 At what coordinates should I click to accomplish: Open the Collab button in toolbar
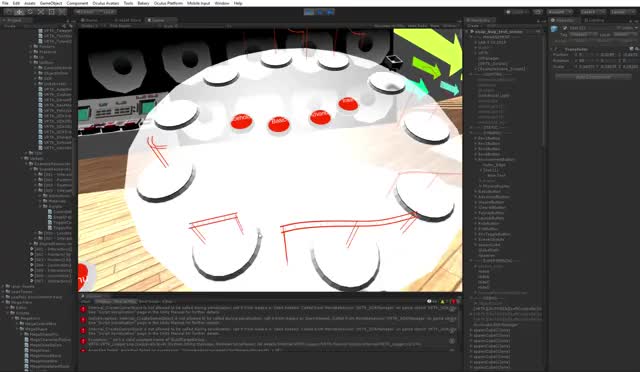(x=517, y=12)
